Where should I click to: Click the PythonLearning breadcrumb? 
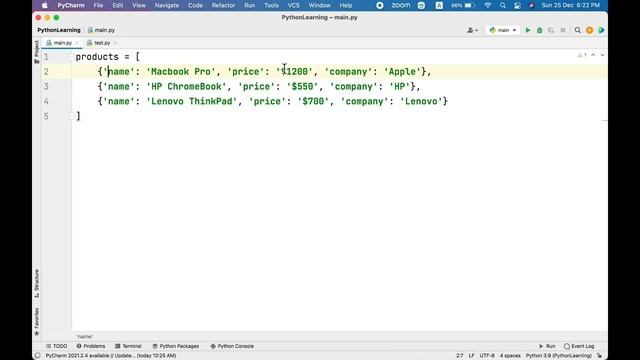click(59, 30)
